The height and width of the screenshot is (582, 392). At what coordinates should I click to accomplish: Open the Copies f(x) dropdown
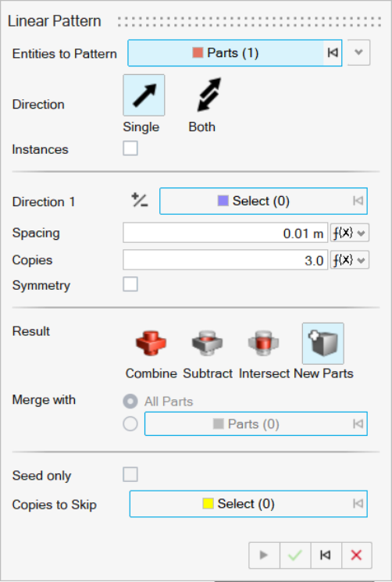(x=349, y=260)
